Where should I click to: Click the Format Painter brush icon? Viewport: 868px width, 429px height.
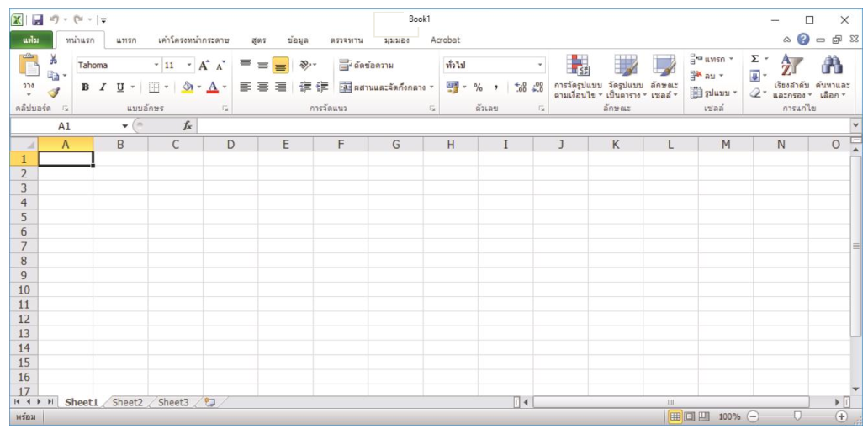[54, 93]
